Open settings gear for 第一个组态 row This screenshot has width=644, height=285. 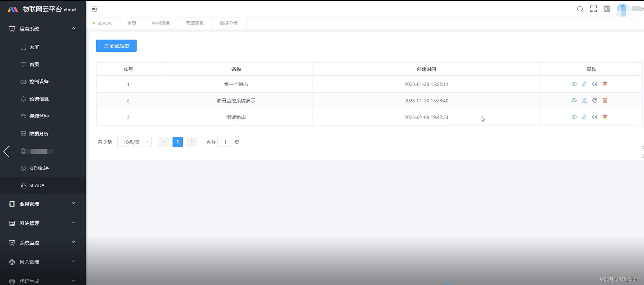595,84
